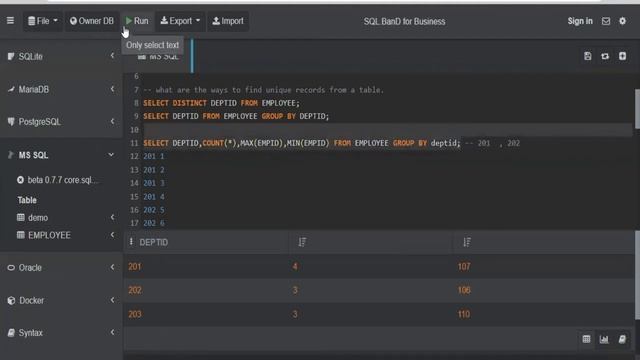Click the editor vertical scrollbar
This screenshot has width=640, height=360.
pyautogui.click(x=637, y=109)
